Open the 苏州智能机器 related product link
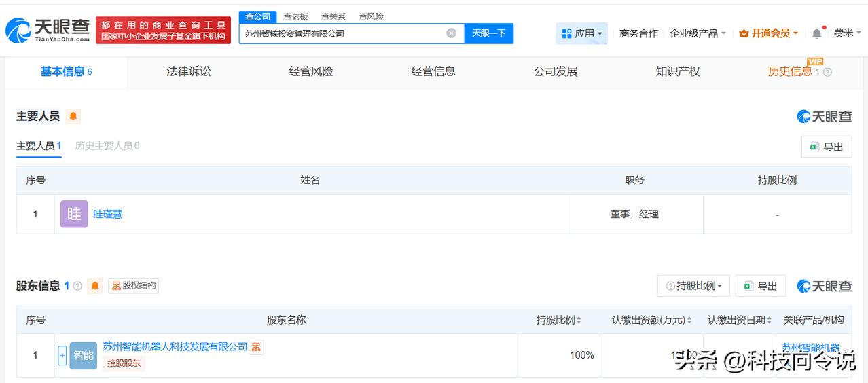 [x=811, y=348]
